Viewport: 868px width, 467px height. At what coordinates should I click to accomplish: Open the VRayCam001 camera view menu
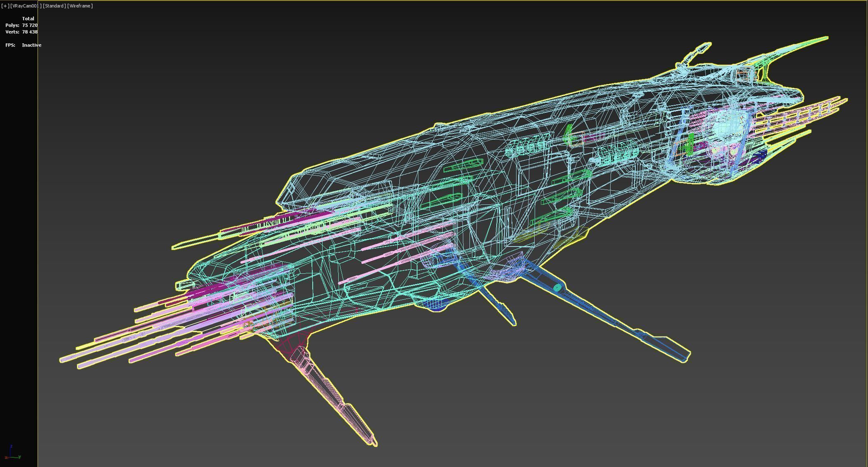[26, 6]
